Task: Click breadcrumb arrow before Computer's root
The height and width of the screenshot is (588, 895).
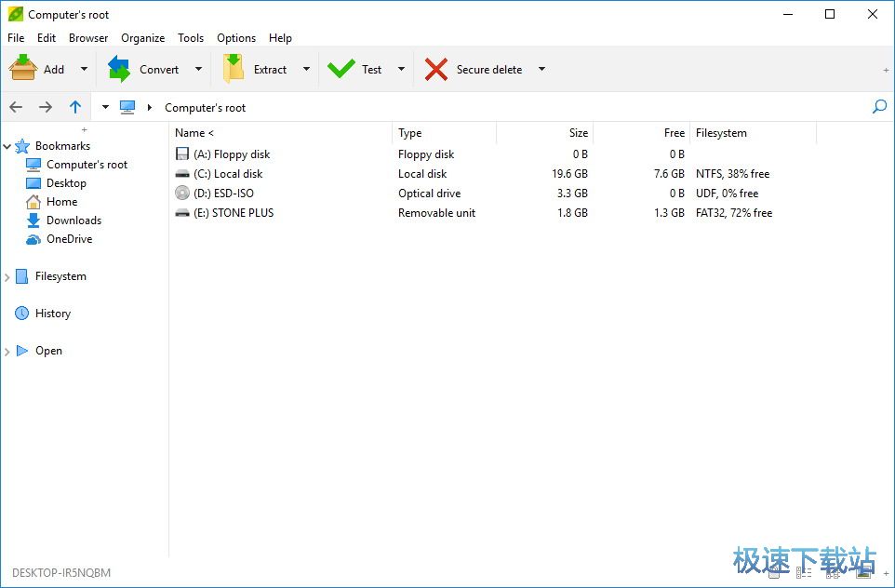Action: (x=150, y=107)
